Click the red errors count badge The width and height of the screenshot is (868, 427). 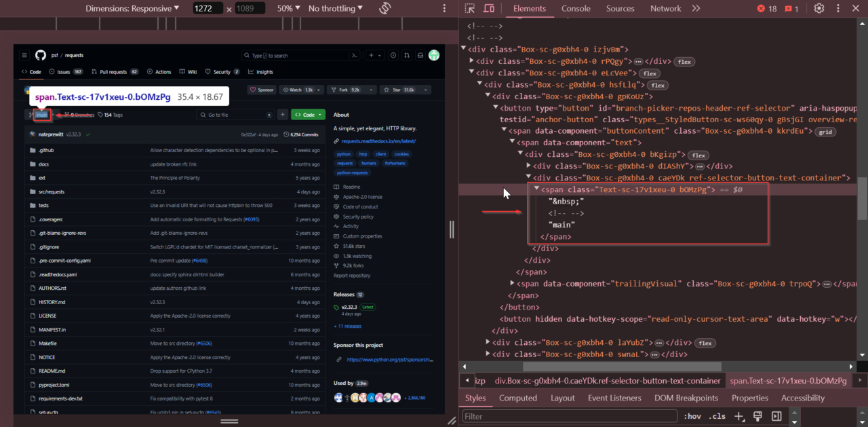click(x=767, y=8)
